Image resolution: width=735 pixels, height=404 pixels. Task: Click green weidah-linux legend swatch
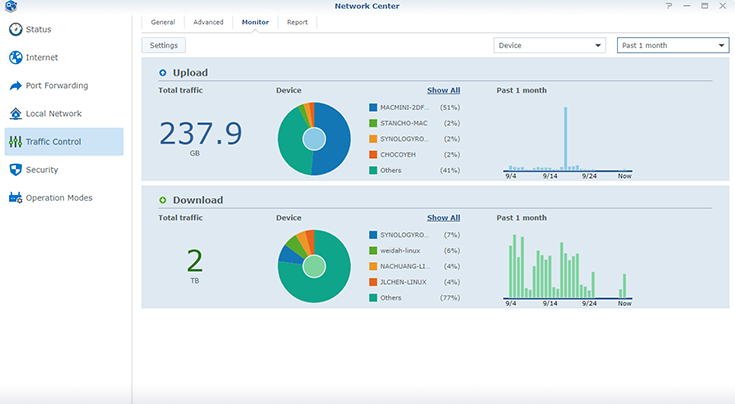[373, 251]
